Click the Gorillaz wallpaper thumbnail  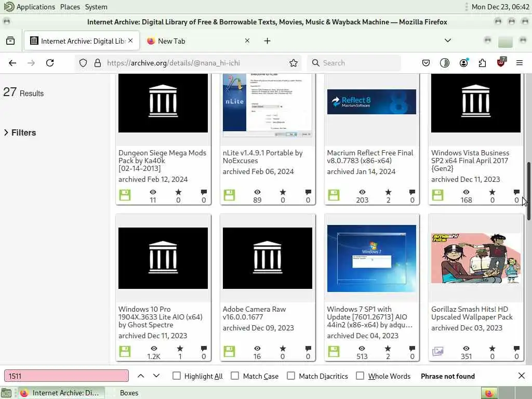coord(476,258)
